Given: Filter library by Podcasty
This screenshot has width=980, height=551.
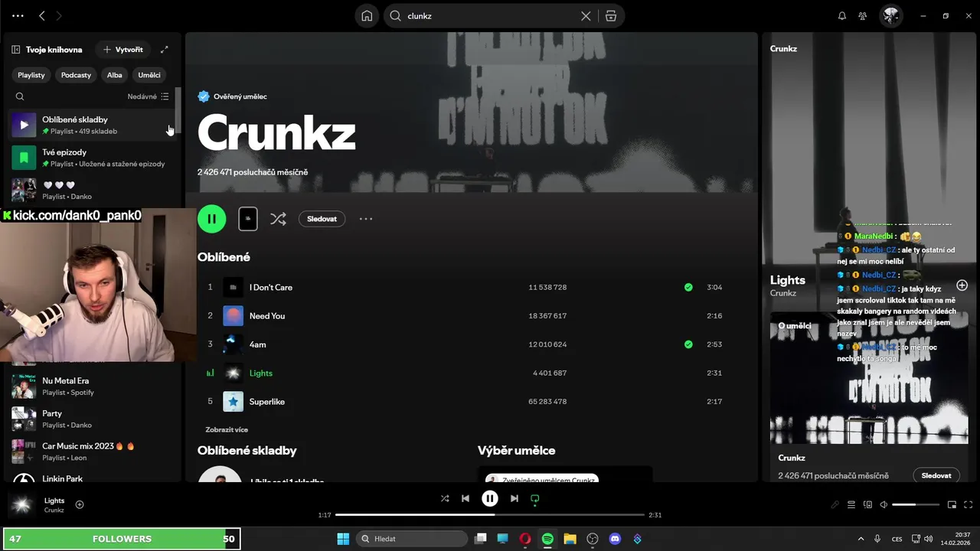Looking at the screenshot, I should (76, 75).
